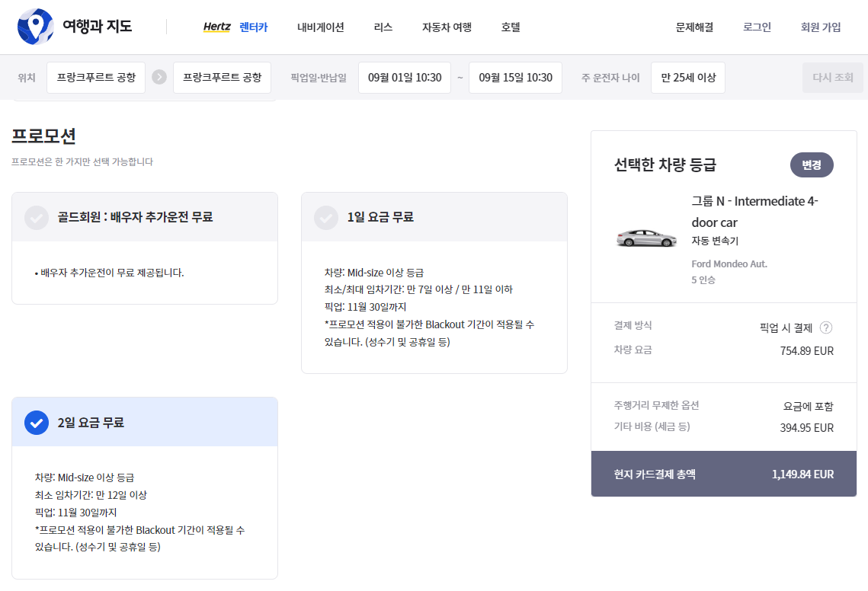Change driver age 만 25세 이상
Image resolution: width=868 pixels, height=591 pixels.
click(688, 78)
